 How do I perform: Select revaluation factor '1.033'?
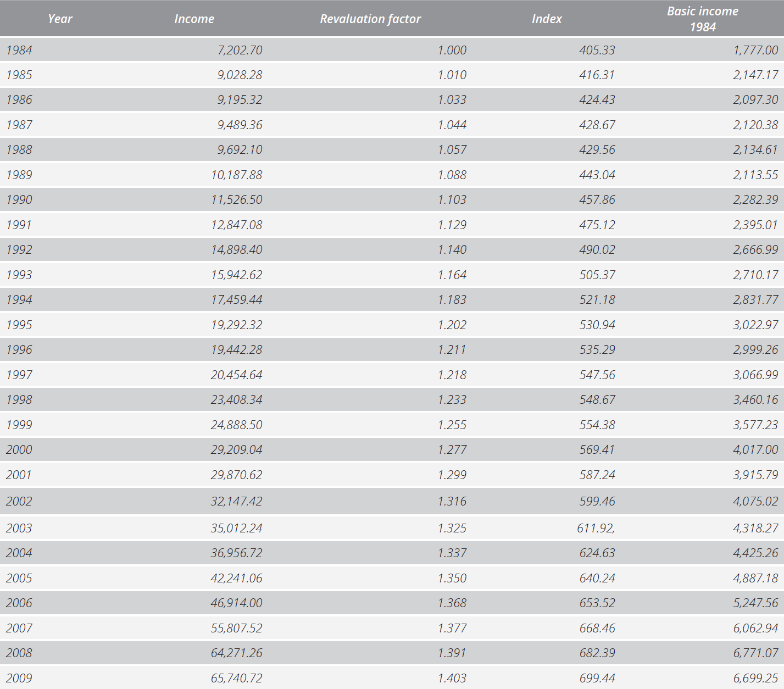tap(452, 99)
